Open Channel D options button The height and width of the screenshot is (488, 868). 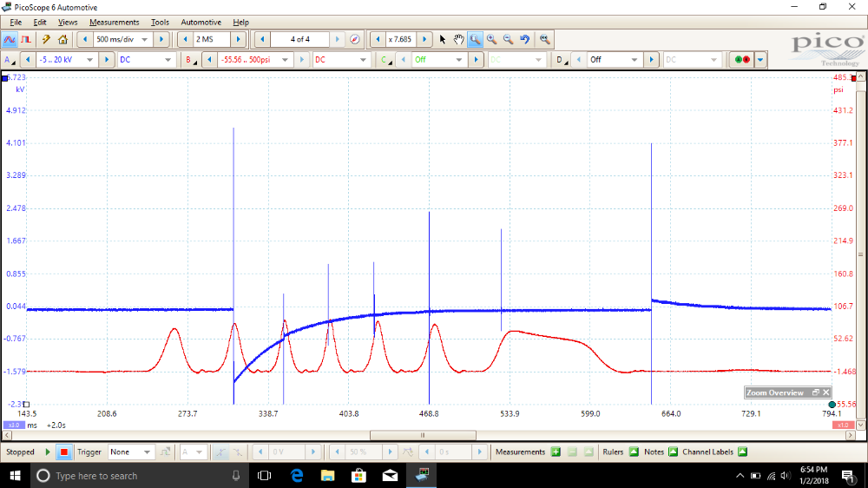[562, 60]
